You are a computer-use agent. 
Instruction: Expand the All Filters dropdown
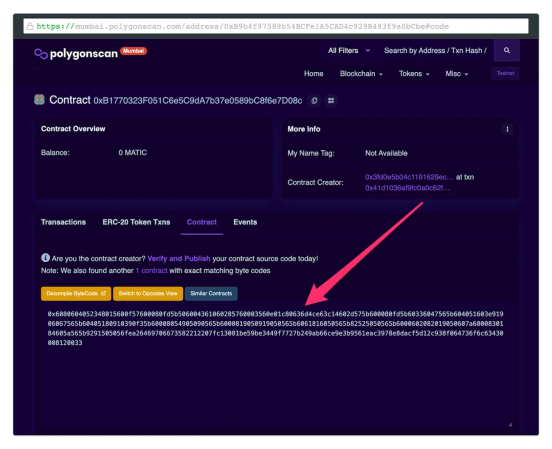point(349,50)
